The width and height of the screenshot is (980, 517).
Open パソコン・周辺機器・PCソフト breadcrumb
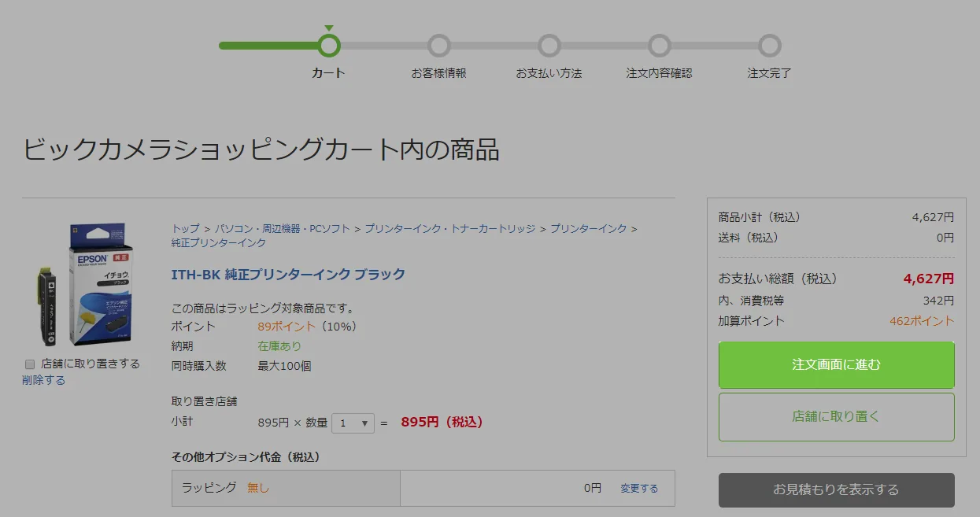[x=282, y=228]
